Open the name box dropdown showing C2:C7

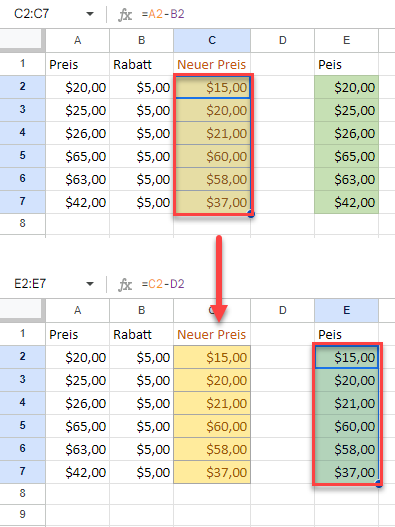click(90, 14)
